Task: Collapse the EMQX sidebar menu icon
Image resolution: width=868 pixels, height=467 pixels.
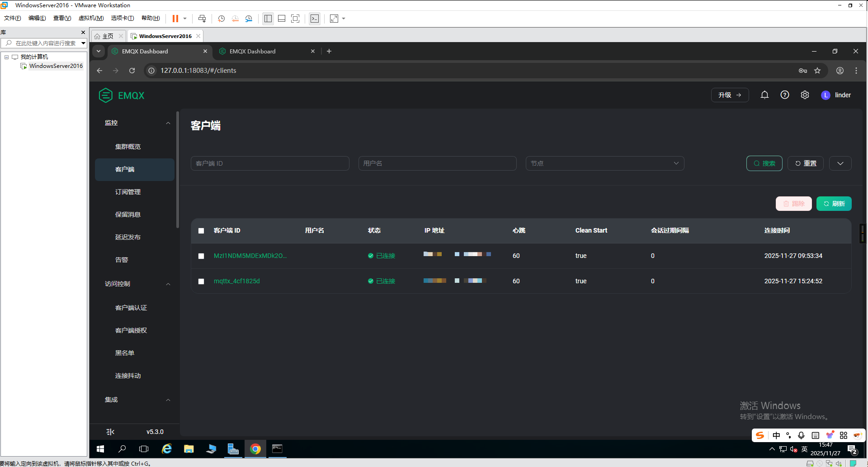Action: [110, 432]
